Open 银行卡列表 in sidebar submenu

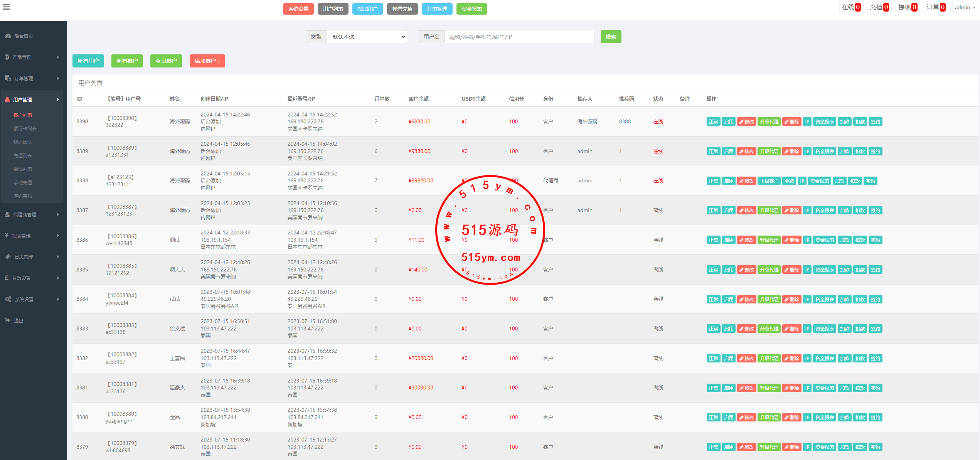pyautogui.click(x=25, y=128)
